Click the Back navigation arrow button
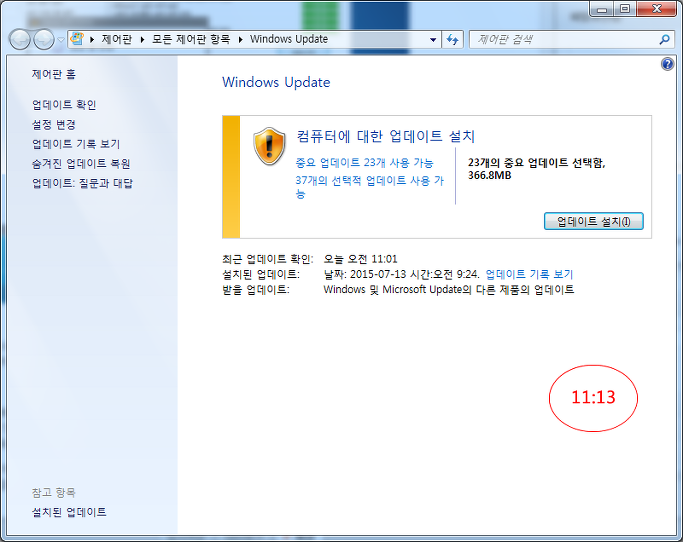This screenshot has height=542, width=683. (20, 40)
